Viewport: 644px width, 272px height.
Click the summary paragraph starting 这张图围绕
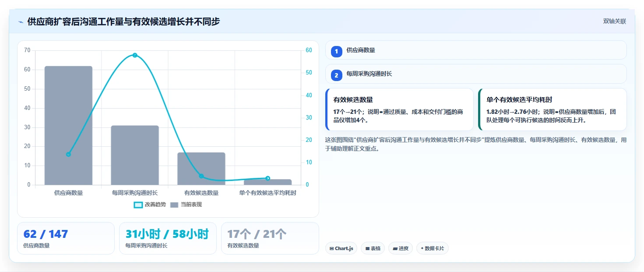476,144
